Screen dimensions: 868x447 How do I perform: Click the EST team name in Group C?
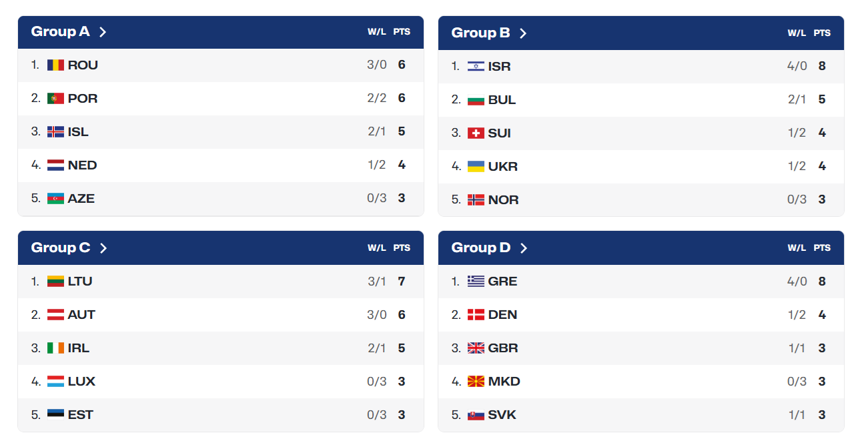(81, 415)
